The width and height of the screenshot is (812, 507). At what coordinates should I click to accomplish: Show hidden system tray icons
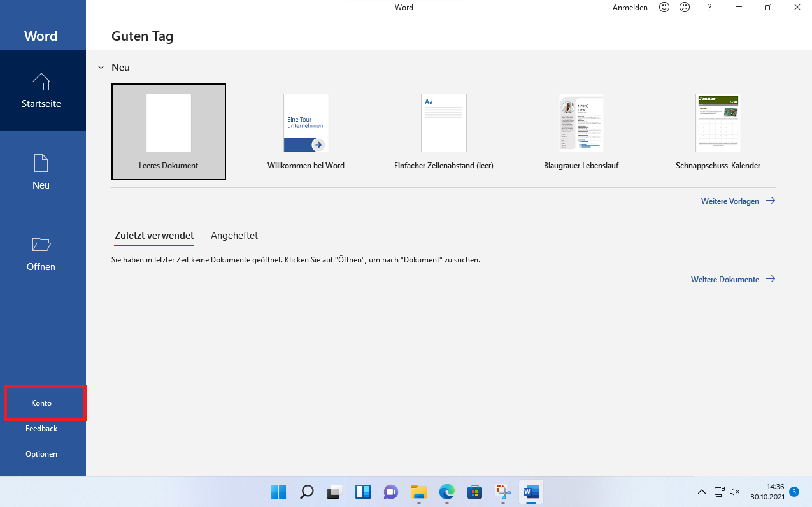[x=702, y=492]
